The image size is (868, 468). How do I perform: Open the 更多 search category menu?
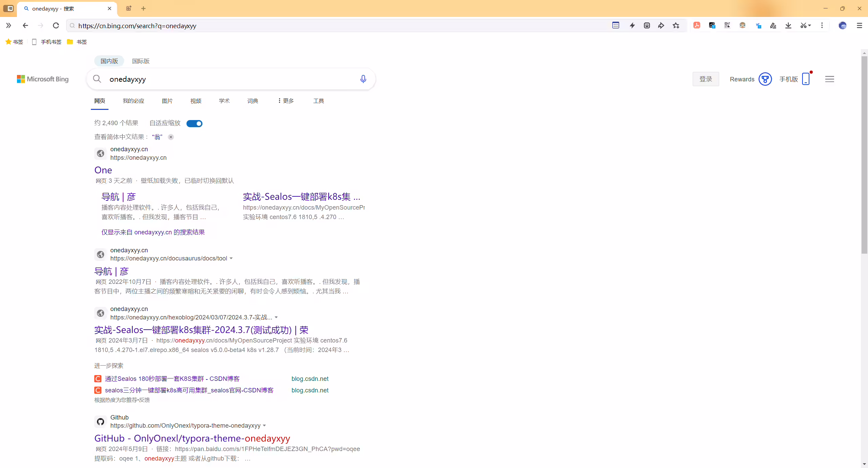click(286, 101)
